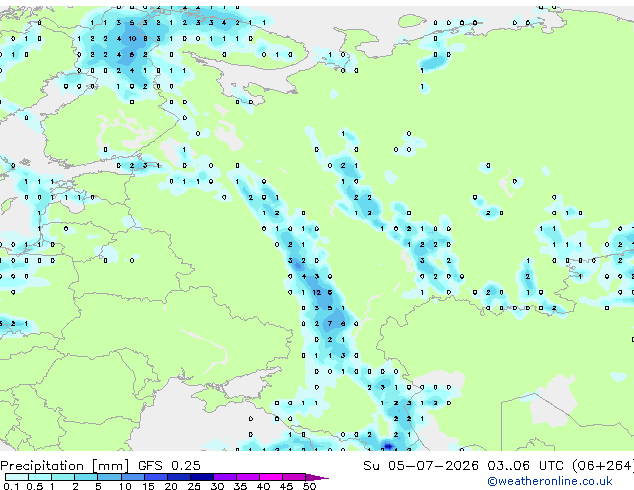Pick the 10–15 mm legend color swatch

tap(133, 477)
